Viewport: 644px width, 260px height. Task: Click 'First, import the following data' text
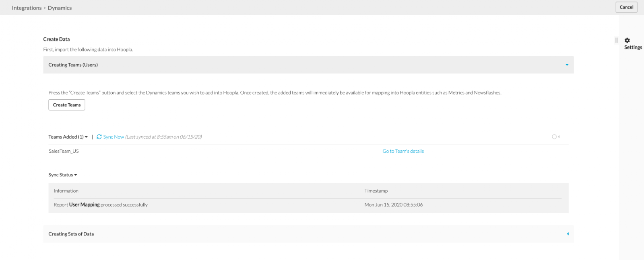point(88,49)
